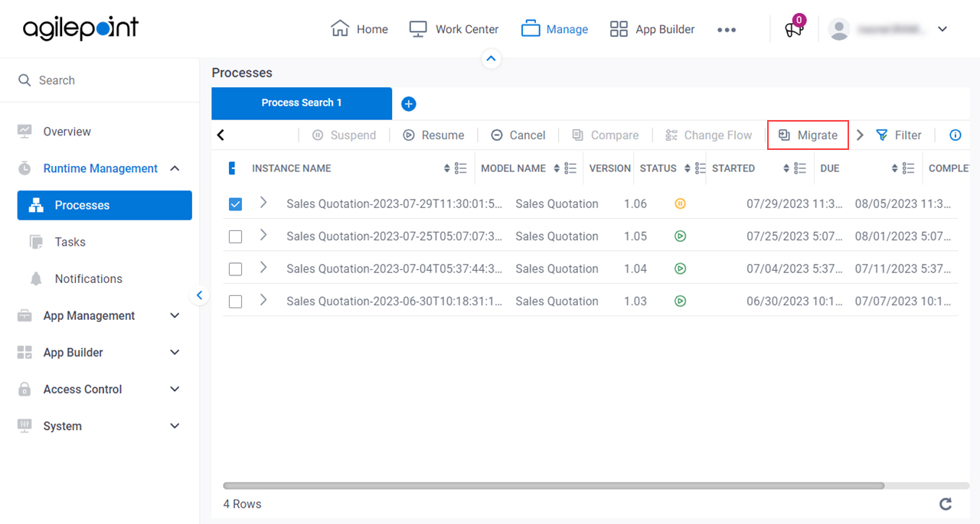
Task: Click the Change Flow button
Action: click(709, 135)
